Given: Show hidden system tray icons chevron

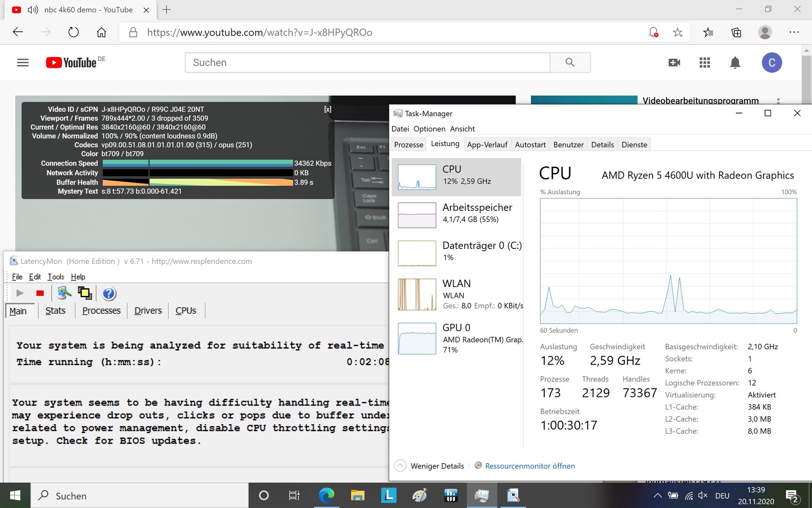Looking at the screenshot, I should coord(658,496).
